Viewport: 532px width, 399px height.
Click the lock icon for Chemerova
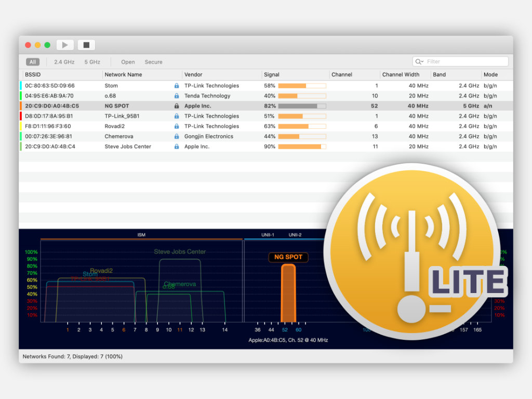(x=177, y=137)
